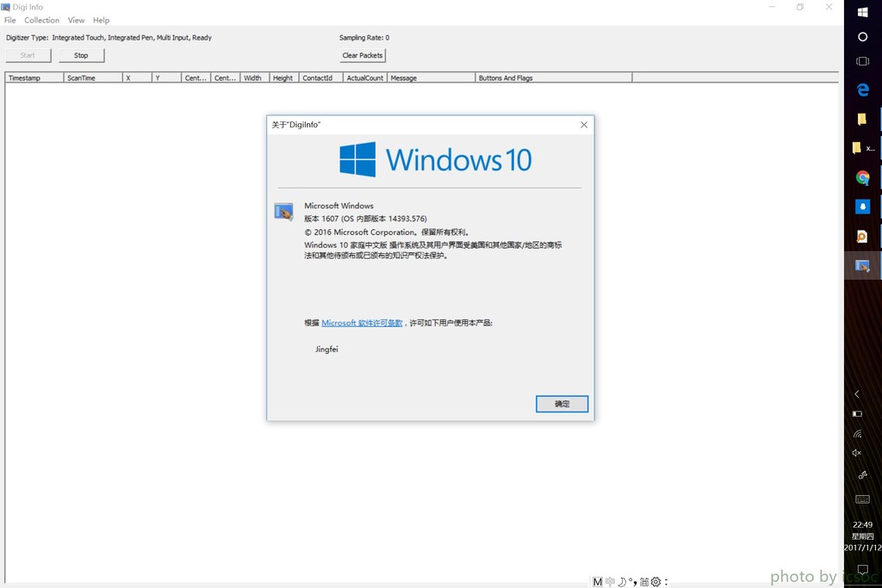Open the File menu
Screen dimensions: 882x588
click(x=10, y=20)
